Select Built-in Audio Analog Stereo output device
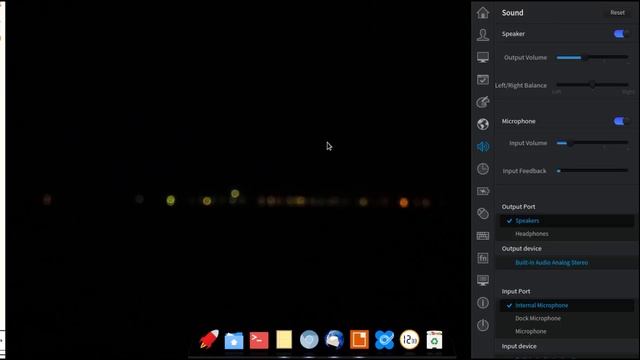This screenshot has width=640, height=360. [567, 262]
